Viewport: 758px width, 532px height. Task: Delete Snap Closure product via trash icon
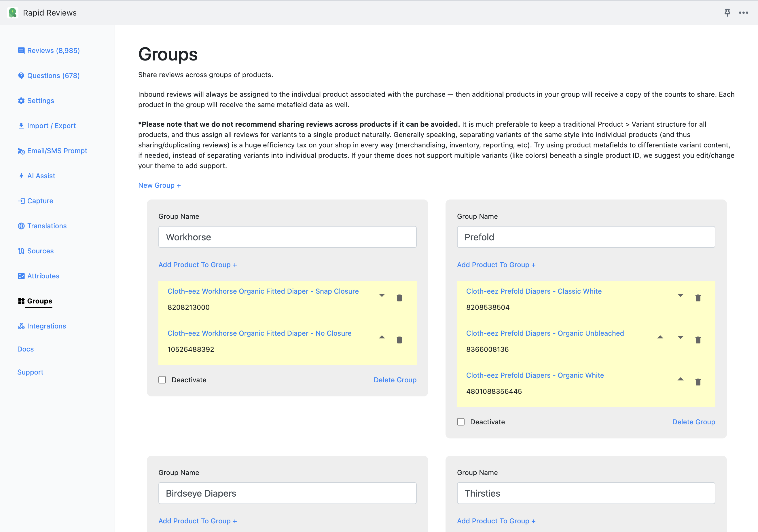tap(399, 298)
